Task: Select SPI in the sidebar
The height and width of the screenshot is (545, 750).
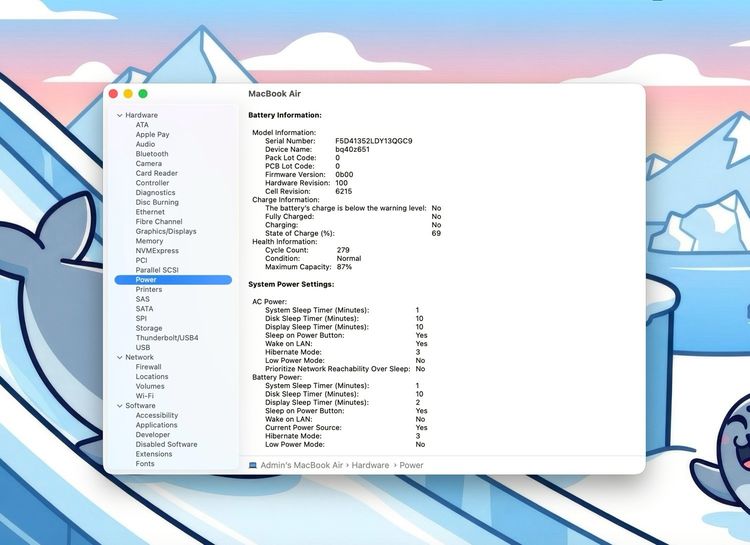Action: coord(141,318)
